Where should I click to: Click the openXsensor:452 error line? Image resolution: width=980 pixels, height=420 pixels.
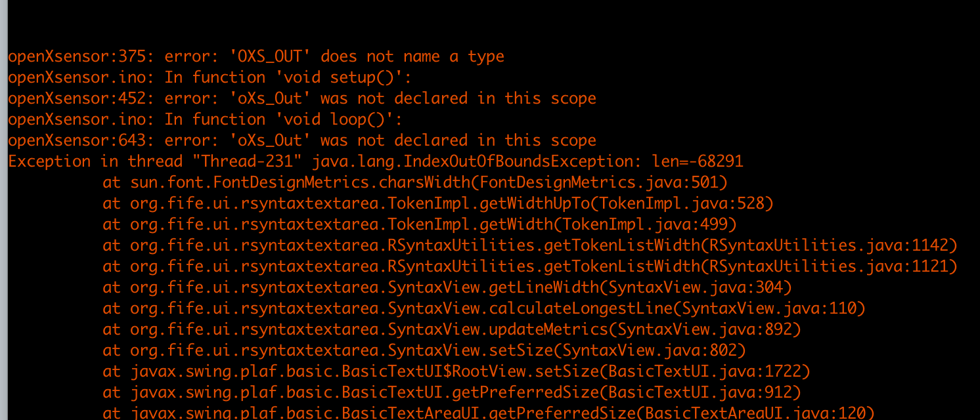click(x=302, y=98)
